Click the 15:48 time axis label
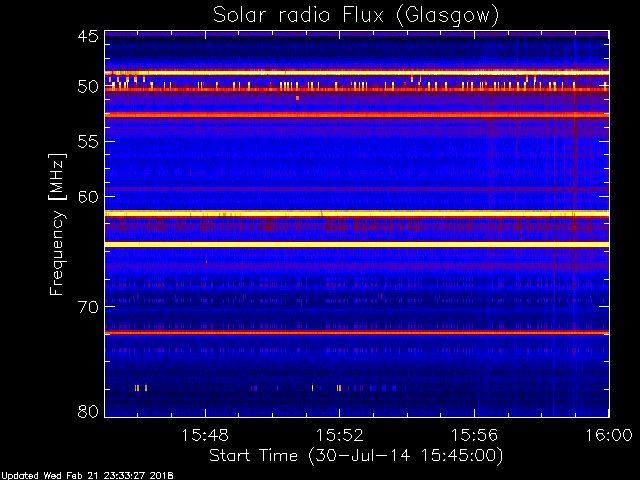This screenshot has width=640, height=480. pyautogui.click(x=205, y=435)
